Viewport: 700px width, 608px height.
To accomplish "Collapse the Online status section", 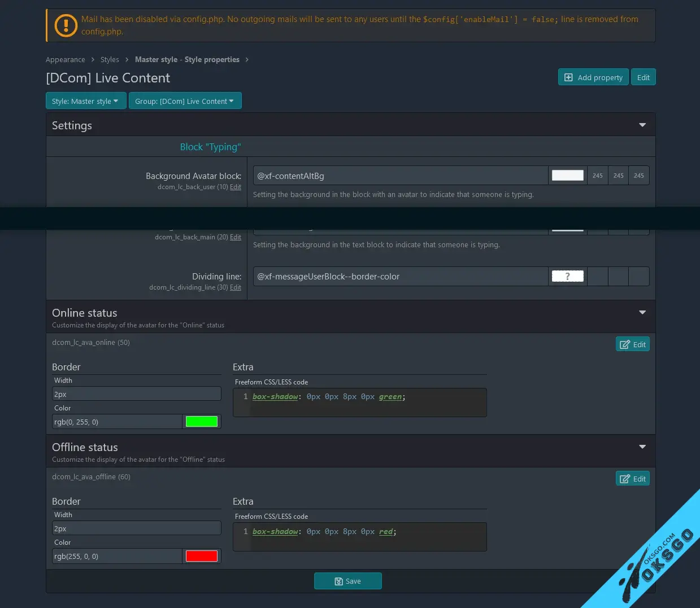I will point(642,312).
